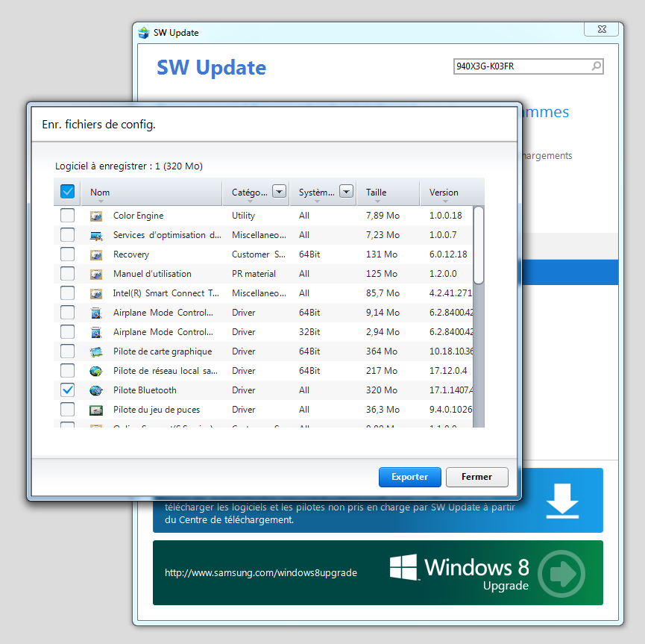Screen dimensions: 645x644
Task: Click the Recovery row icon
Action: tap(96, 254)
